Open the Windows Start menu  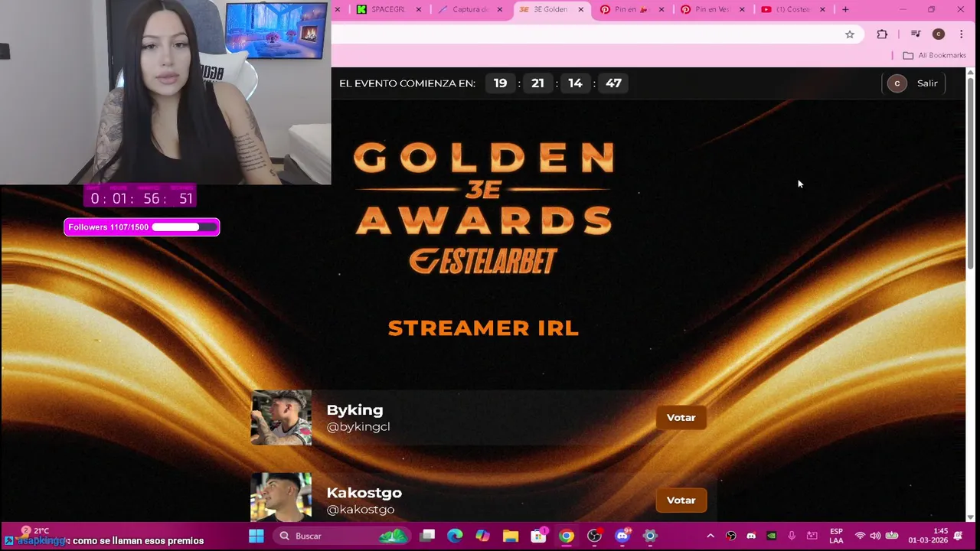256,536
